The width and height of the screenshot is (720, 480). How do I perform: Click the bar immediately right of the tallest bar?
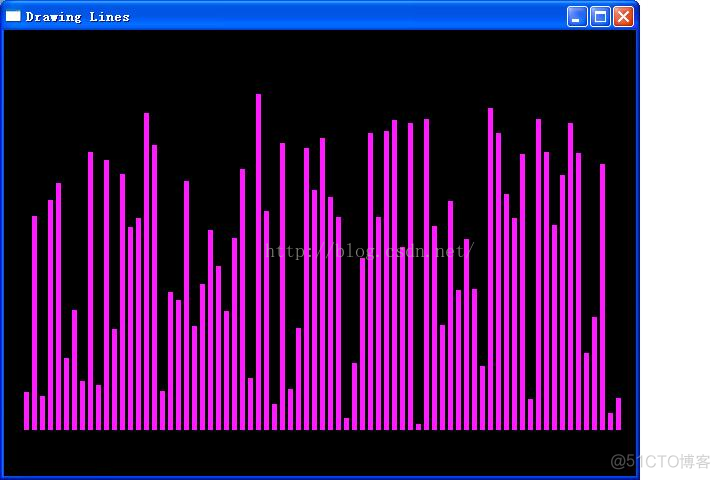click(x=266, y=320)
